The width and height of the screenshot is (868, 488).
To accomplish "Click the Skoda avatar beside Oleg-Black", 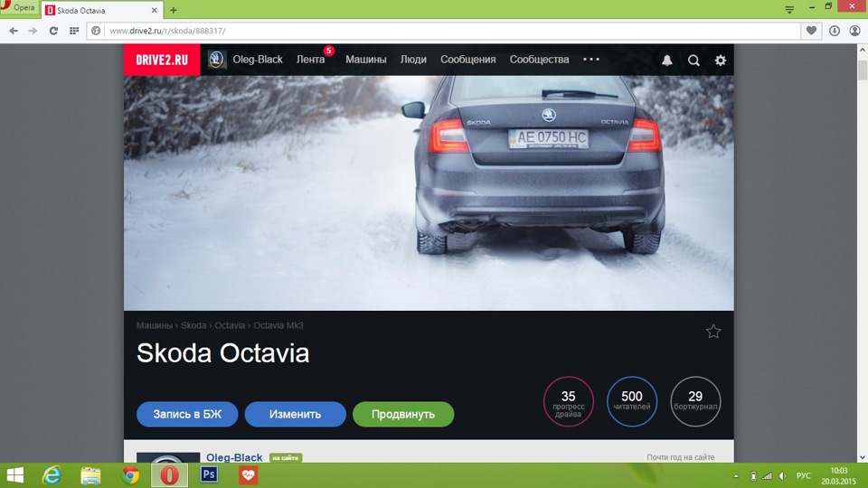I will coord(216,60).
